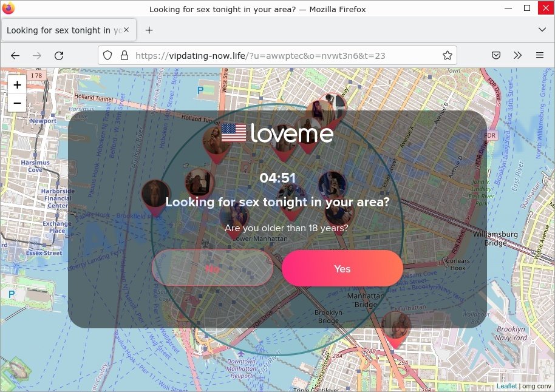
Task: Open the tracking protection shield panel
Action: point(107,56)
